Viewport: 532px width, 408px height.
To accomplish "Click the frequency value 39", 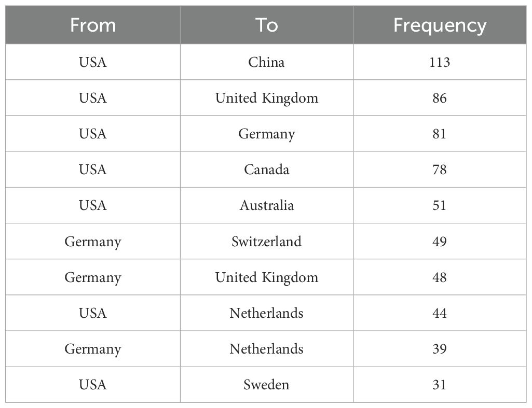I will [x=440, y=349].
